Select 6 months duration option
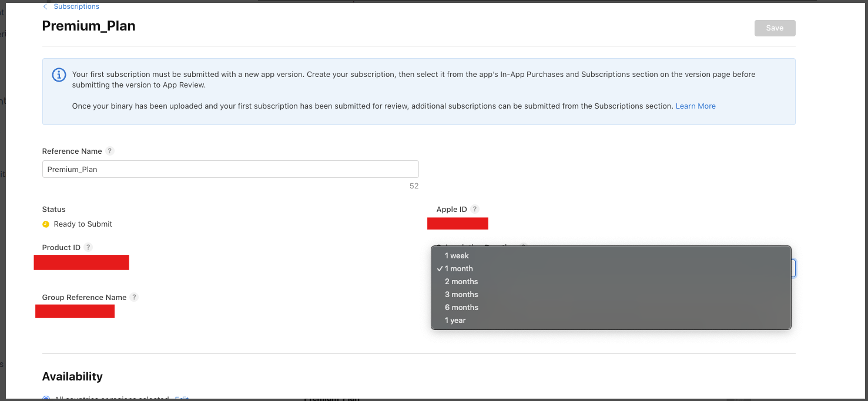Viewport: 868px width, 401px height. click(x=611, y=307)
